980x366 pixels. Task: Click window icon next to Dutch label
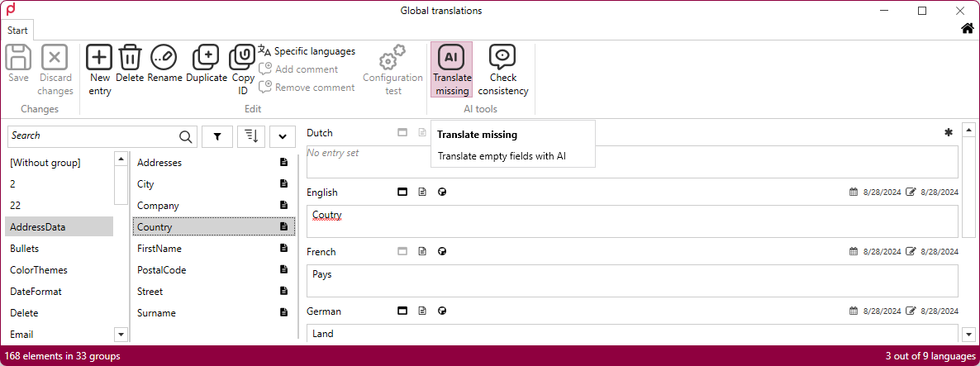pyautogui.click(x=402, y=132)
